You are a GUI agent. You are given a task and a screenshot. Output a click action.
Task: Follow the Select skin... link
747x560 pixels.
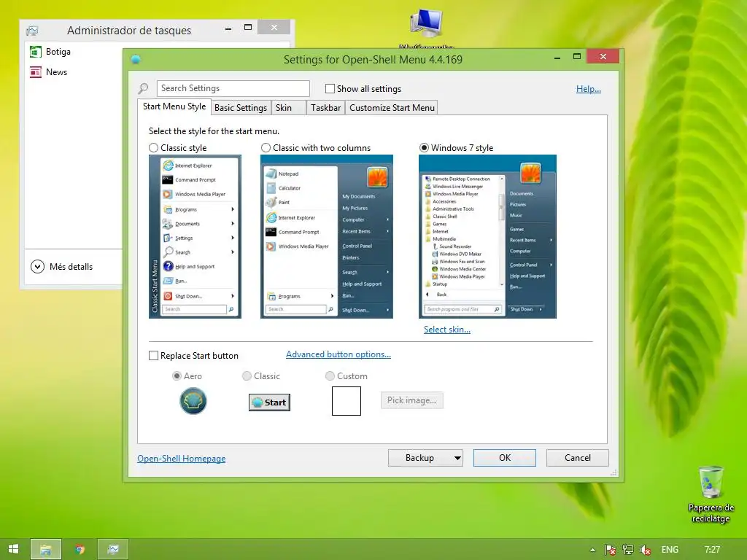pos(447,330)
